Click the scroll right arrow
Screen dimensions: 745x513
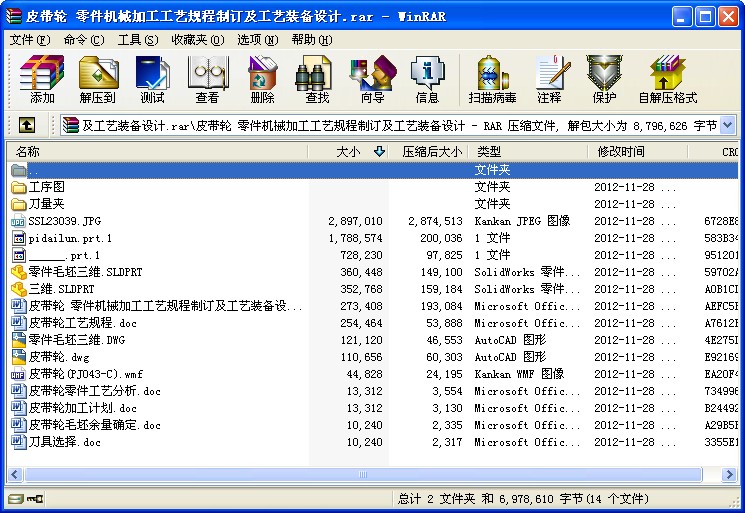click(x=728, y=474)
